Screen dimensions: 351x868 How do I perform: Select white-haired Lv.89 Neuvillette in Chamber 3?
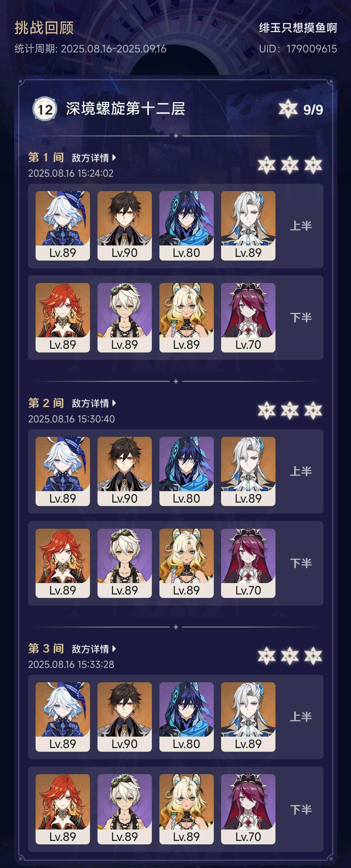tap(248, 717)
